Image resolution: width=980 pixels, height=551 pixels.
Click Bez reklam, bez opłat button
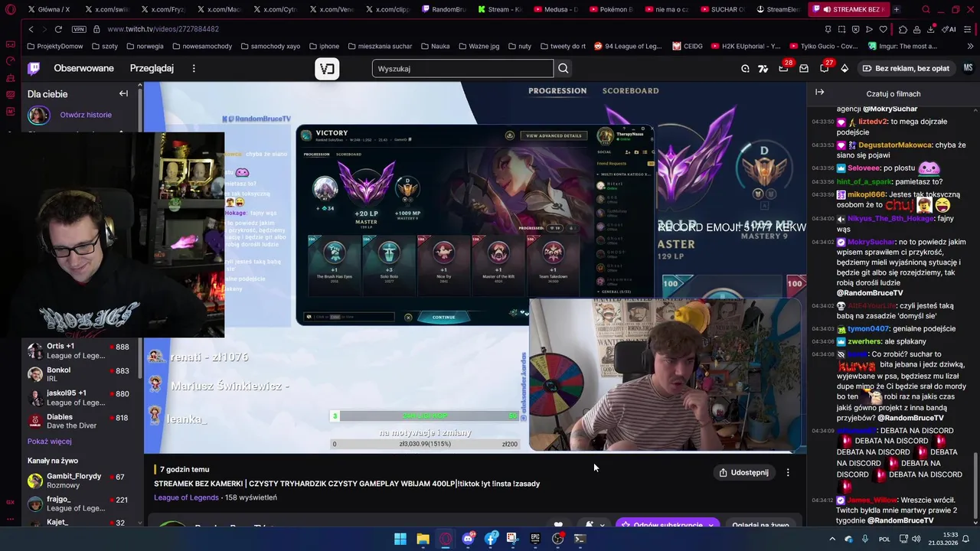[906, 68]
